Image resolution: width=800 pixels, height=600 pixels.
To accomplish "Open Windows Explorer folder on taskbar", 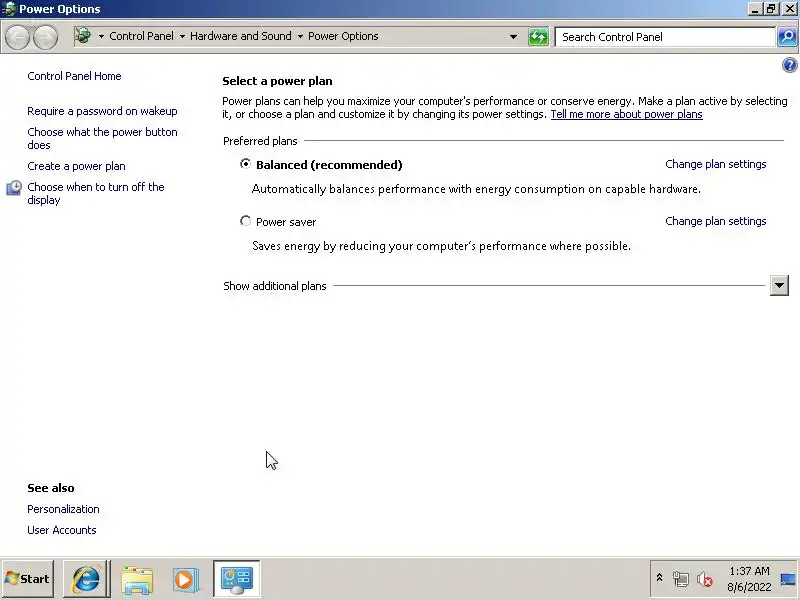I will (x=137, y=579).
